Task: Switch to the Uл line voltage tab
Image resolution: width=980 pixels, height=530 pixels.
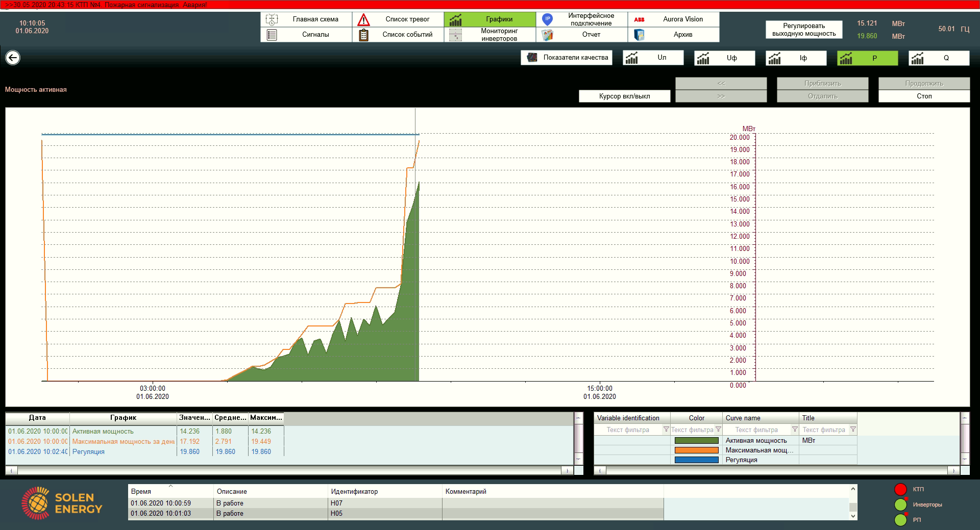Action: click(653, 58)
